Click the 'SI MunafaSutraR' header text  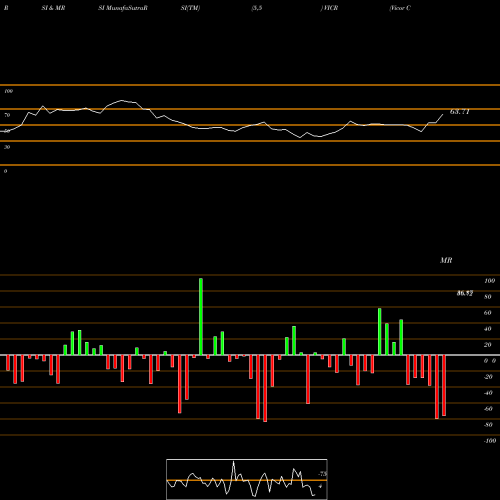[123, 8]
